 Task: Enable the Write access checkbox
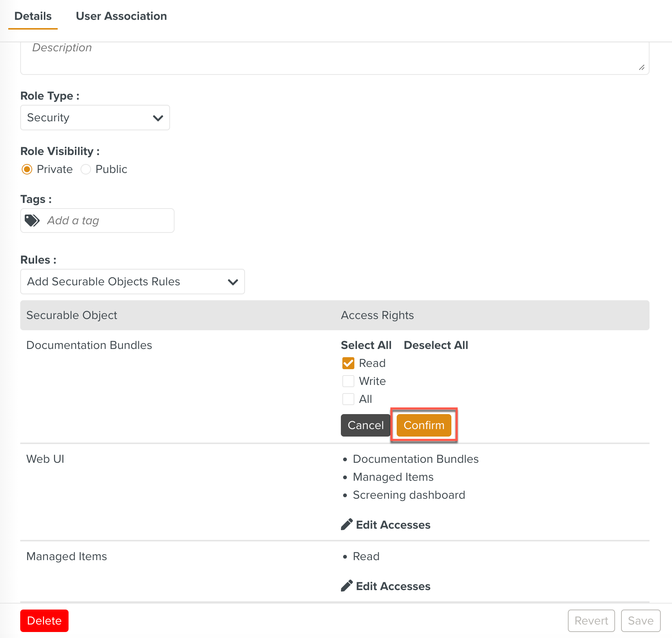coord(348,381)
